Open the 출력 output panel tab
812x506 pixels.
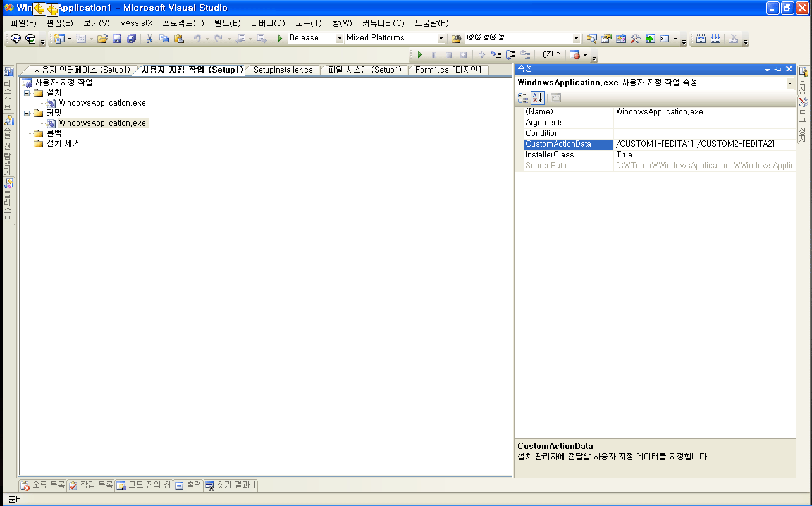coord(188,485)
